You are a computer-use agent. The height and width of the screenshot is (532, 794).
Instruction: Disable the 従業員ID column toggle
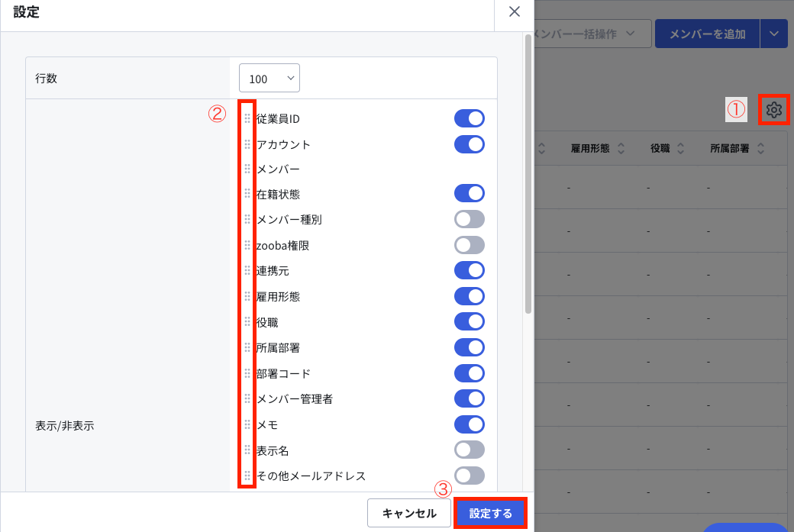[470, 118]
